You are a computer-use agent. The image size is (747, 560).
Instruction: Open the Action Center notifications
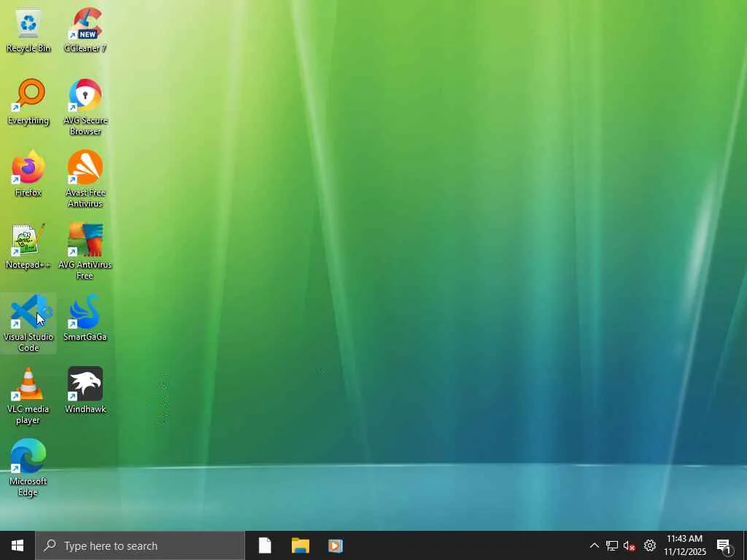(x=724, y=545)
